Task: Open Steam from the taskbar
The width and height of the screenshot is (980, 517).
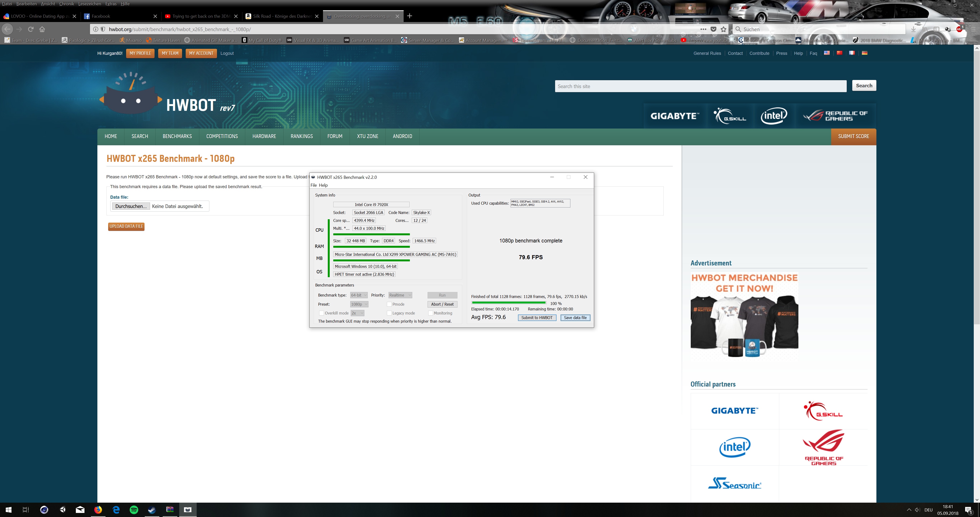Action: 152,509
